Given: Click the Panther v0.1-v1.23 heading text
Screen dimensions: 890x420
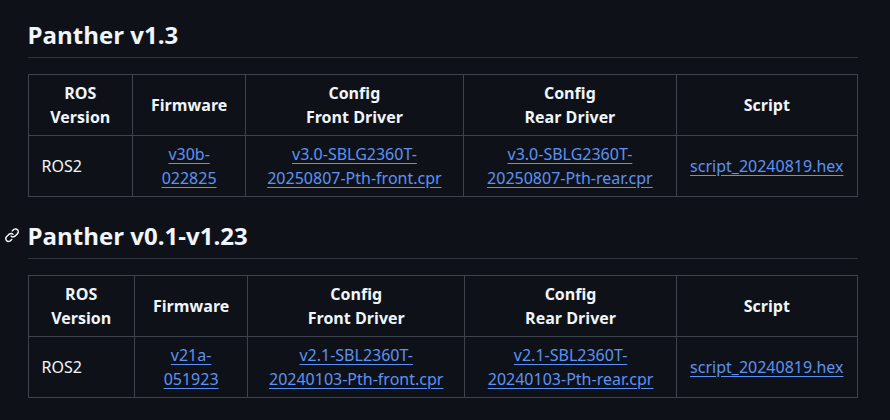Looking at the screenshot, I should click(138, 237).
